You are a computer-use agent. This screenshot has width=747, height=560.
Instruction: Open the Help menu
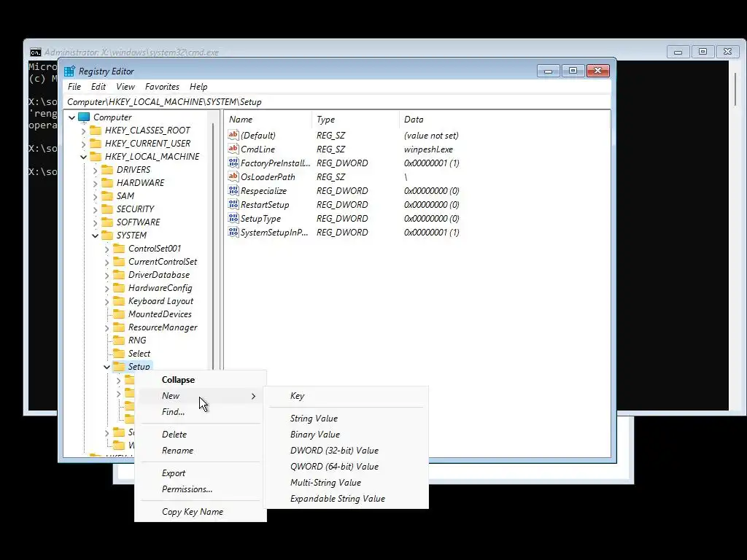tap(198, 87)
